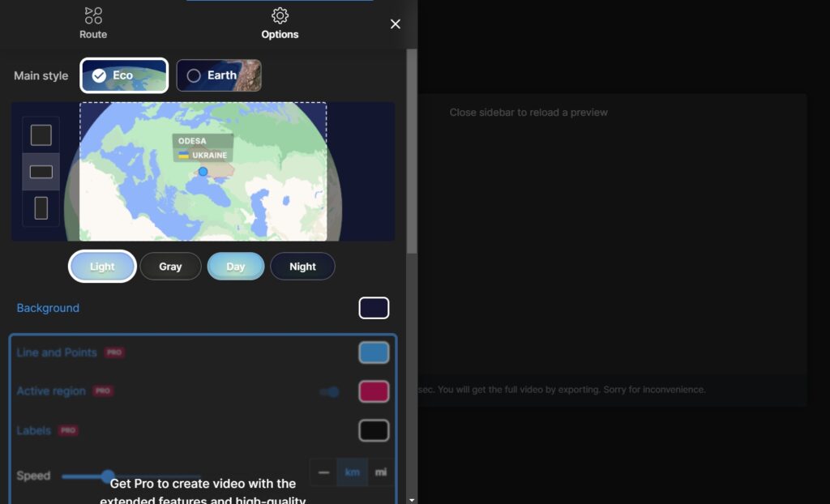830x504 pixels.
Task: Click the blue Odesa point on map
Action: click(203, 172)
